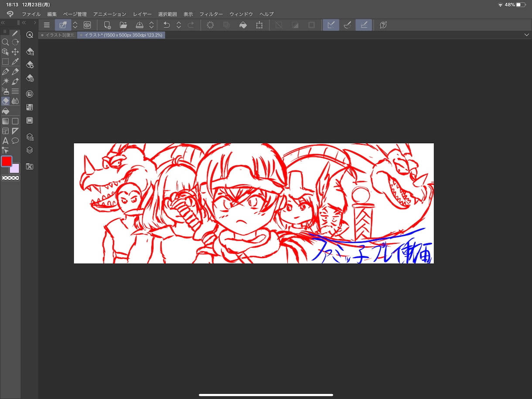Open the Tool Property palette icon
The height and width of the screenshot is (399, 532).
(30, 65)
